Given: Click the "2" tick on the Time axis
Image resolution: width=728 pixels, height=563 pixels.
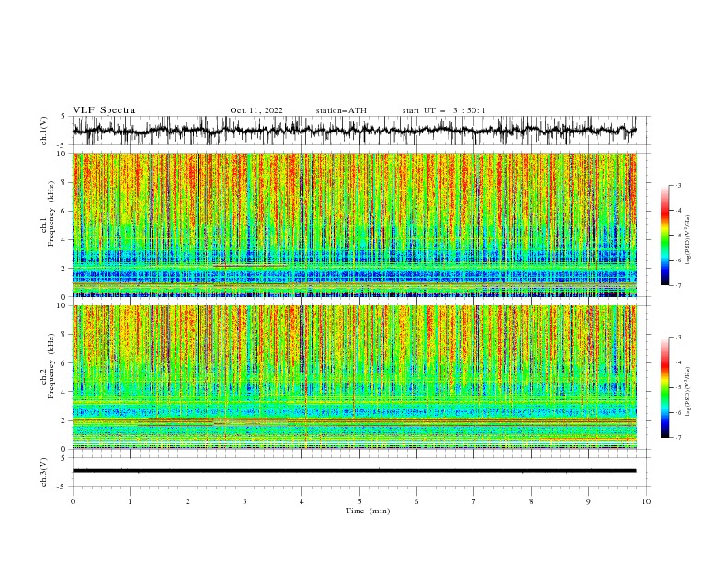Looking at the screenshot, I should (x=188, y=501).
